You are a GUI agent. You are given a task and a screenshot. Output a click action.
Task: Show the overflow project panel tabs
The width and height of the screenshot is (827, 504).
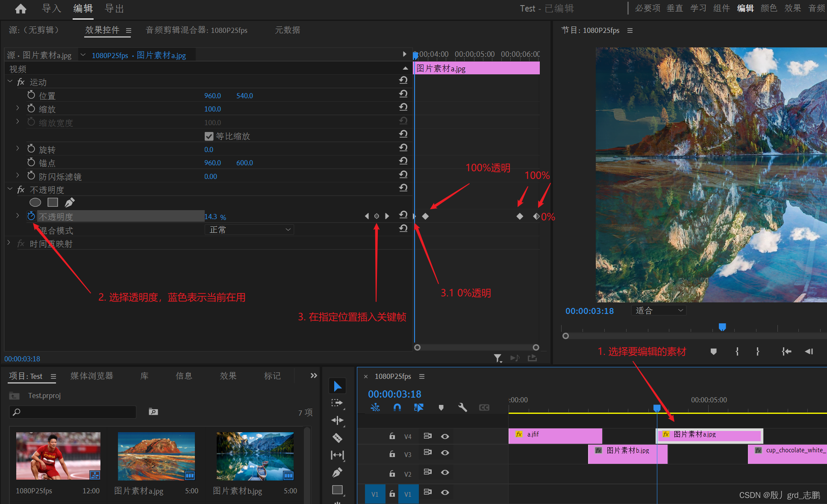314,375
